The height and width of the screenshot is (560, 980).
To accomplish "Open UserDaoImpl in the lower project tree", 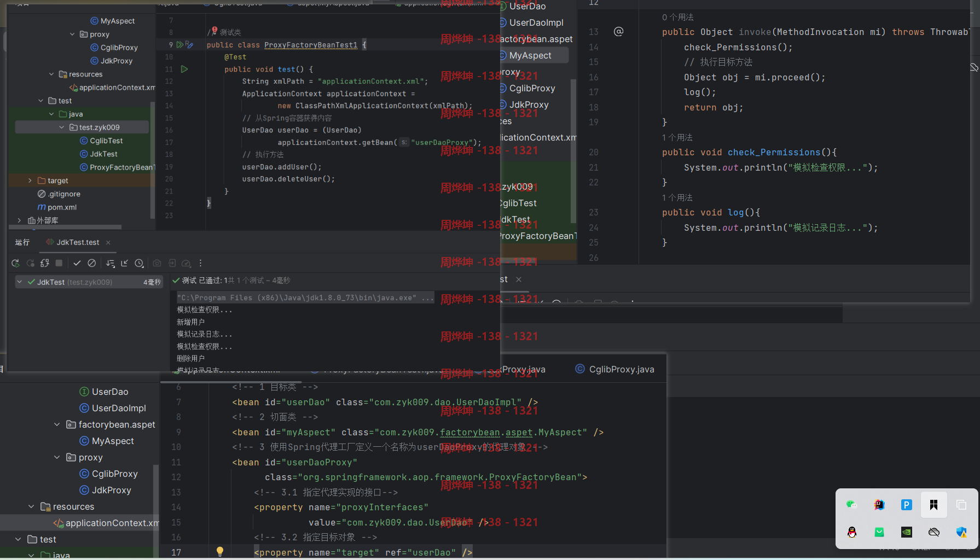I will pyautogui.click(x=113, y=408).
